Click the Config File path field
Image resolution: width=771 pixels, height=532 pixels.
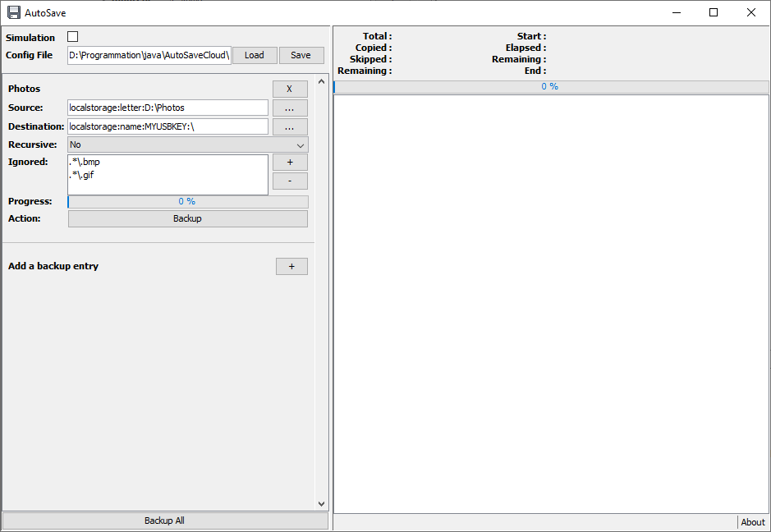[149, 55]
